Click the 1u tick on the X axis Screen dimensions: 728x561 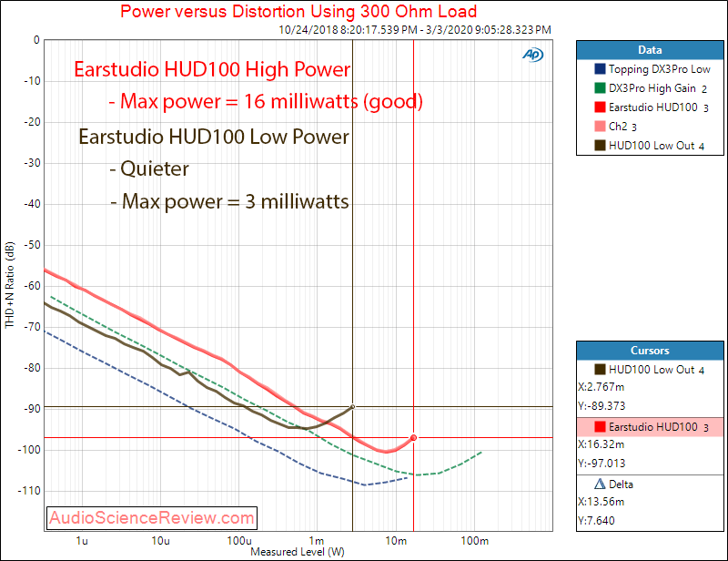click(82, 541)
